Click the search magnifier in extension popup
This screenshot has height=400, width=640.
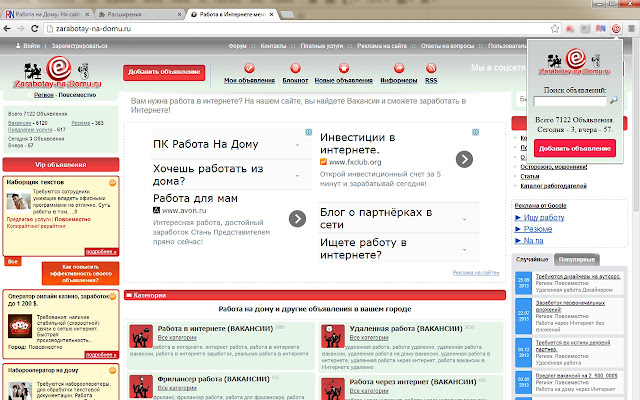(x=613, y=100)
